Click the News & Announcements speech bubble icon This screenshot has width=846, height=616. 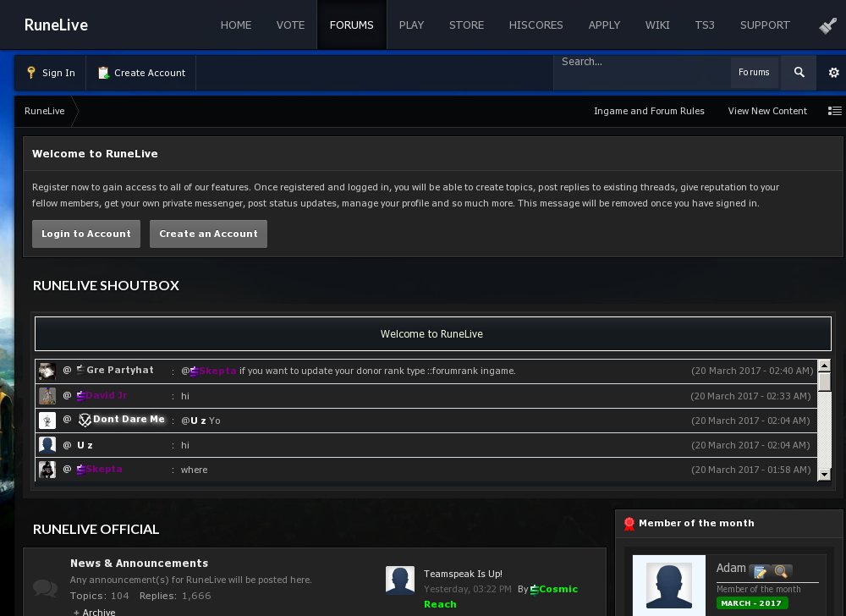pos(45,588)
